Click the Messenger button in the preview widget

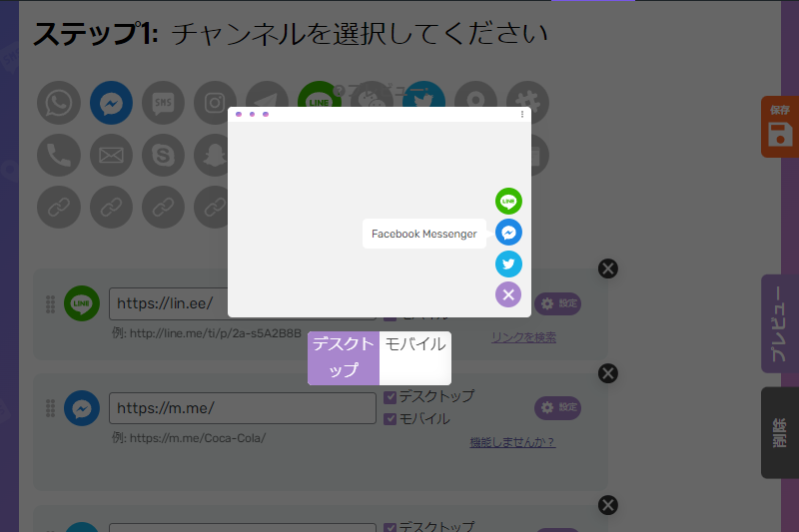[508, 233]
